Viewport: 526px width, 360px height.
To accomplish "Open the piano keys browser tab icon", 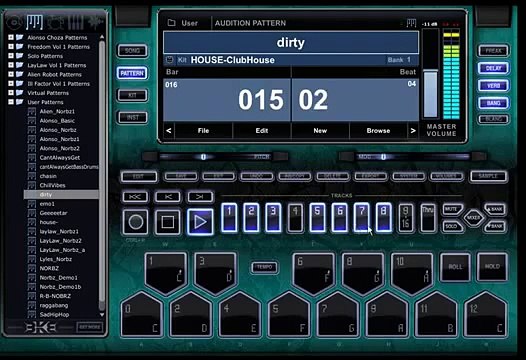I will [x=75, y=22].
